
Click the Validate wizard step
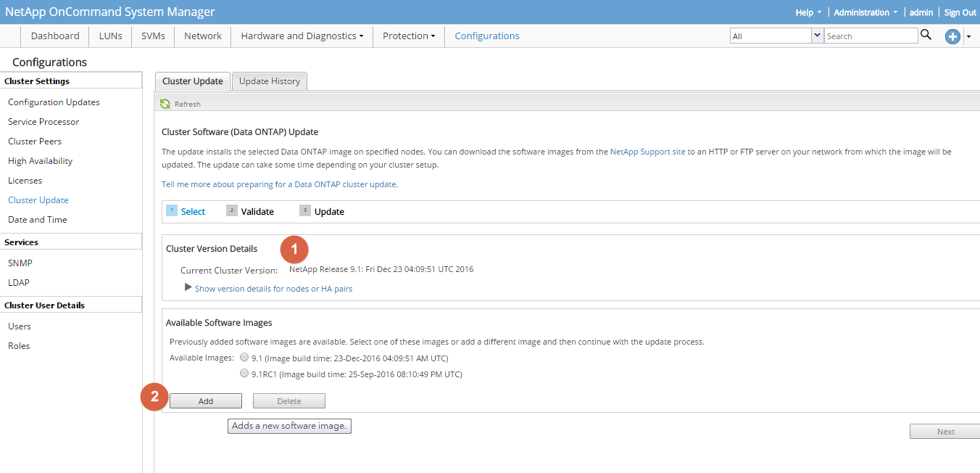point(250,211)
